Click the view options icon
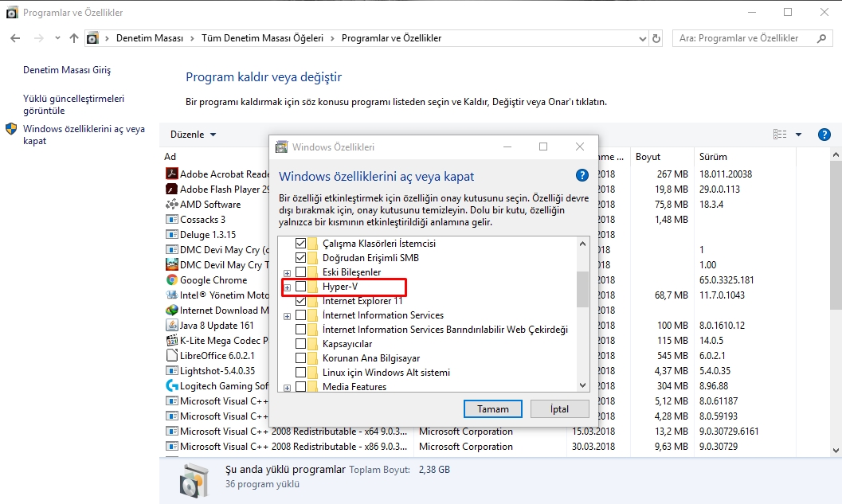 pyautogui.click(x=780, y=135)
